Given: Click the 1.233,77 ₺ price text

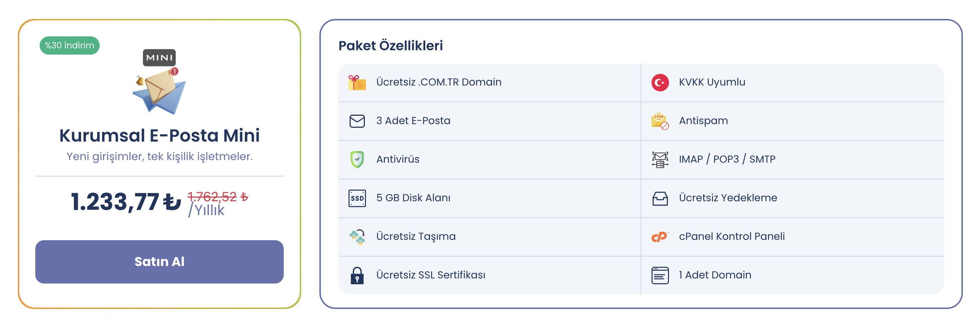Looking at the screenshot, I should [126, 201].
